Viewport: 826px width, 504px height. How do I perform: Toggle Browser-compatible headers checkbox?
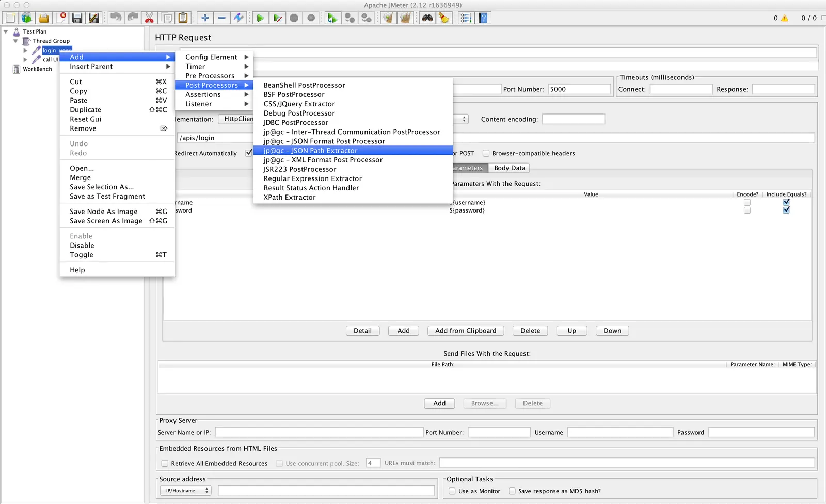point(486,153)
